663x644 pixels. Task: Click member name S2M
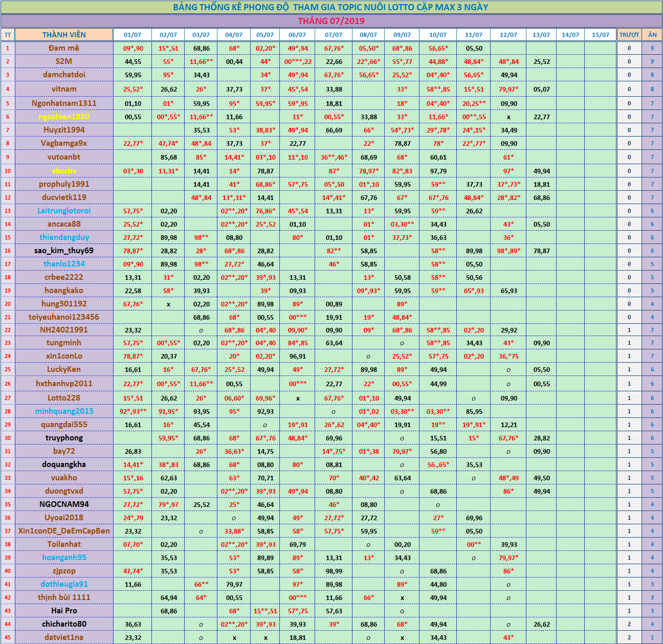[x=64, y=61]
